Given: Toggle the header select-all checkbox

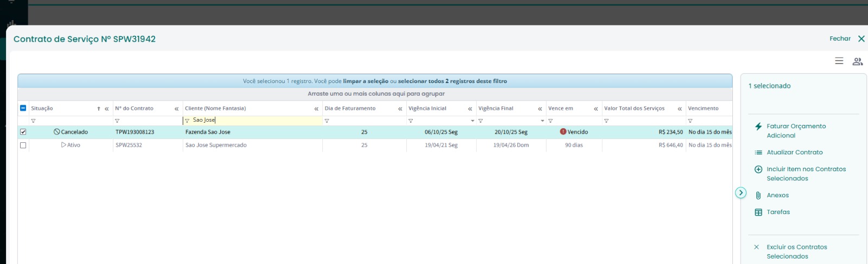Looking at the screenshot, I should [x=23, y=108].
